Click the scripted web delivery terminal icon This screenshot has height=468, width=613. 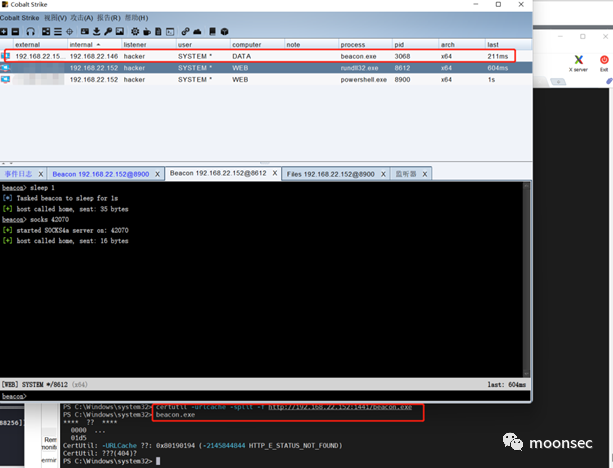point(170,32)
